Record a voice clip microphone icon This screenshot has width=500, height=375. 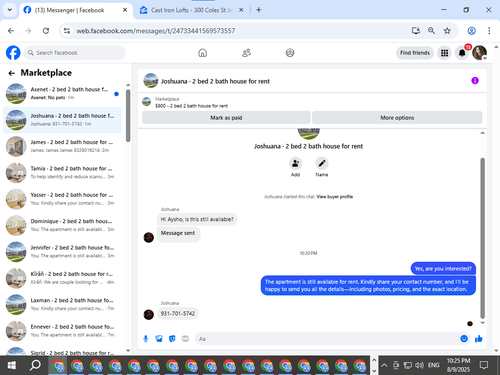tap(146, 339)
